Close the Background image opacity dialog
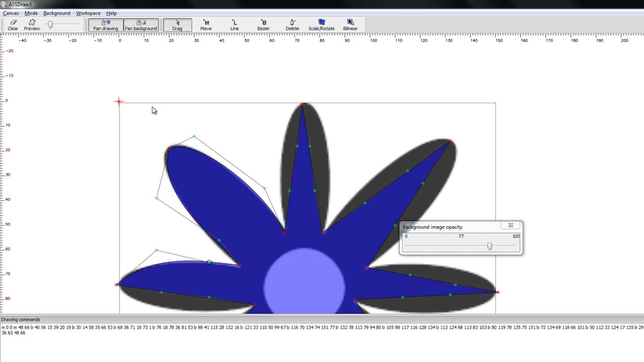The height and width of the screenshot is (362, 644). tap(511, 225)
